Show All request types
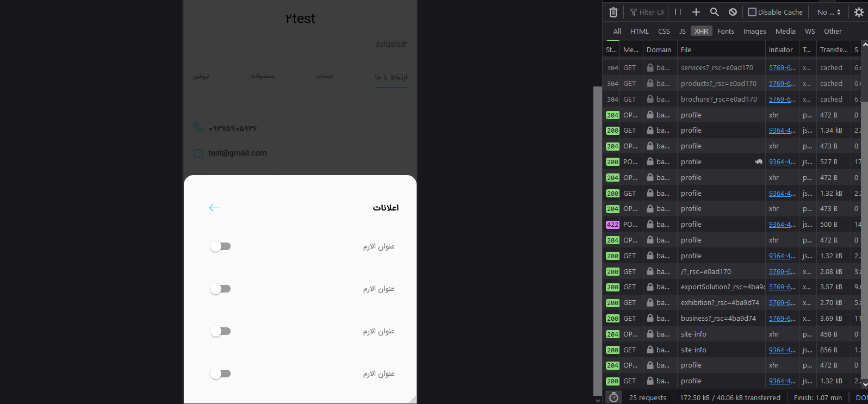 click(x=617, y=31)
